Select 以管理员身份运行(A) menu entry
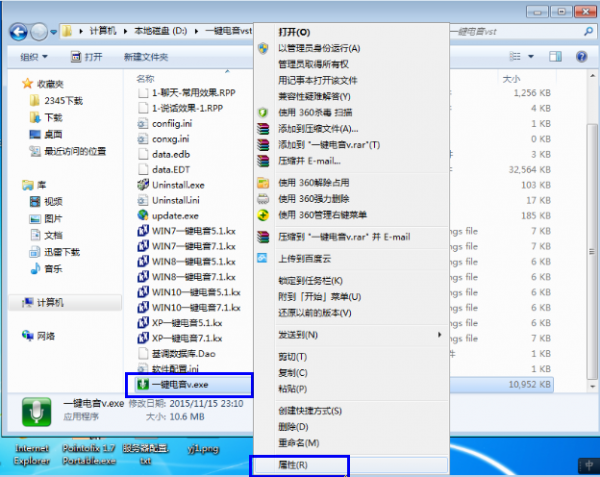600x477 pixels. tap(318, 48)
